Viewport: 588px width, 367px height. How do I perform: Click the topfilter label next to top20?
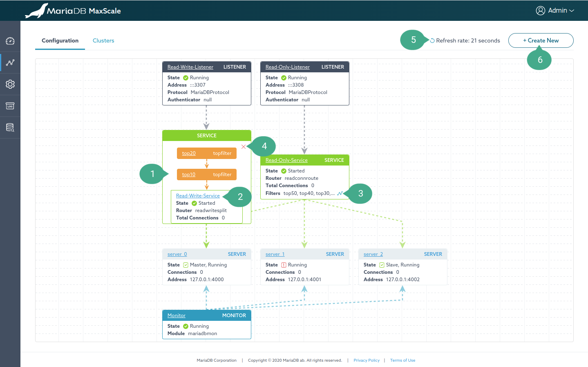[222, 153]
